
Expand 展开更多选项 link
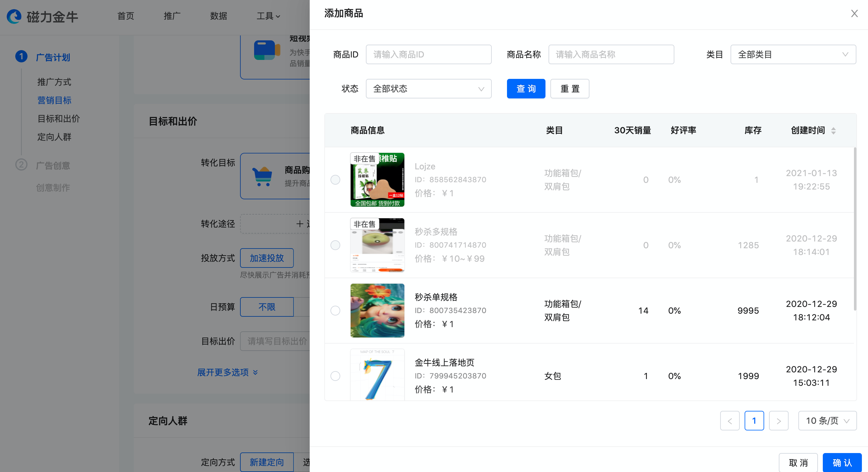tap(228, 372)
